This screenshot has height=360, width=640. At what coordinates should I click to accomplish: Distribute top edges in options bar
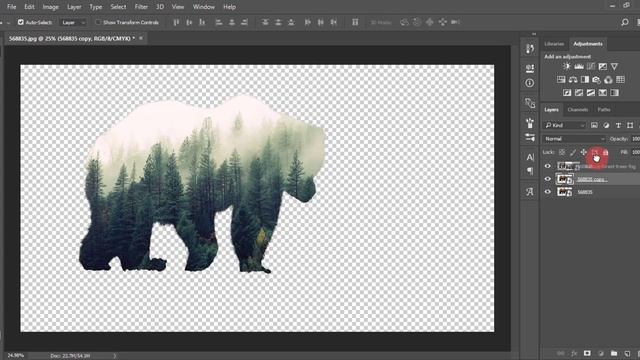[265, 22]
